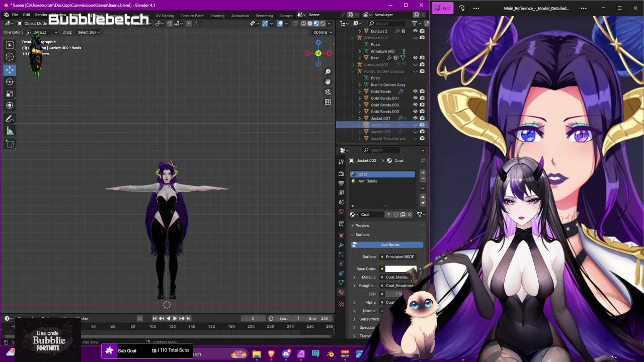The width and height of the screenshot is (644, 362).
Task: Activate the Cursor tool
Action: pos(10,57)
